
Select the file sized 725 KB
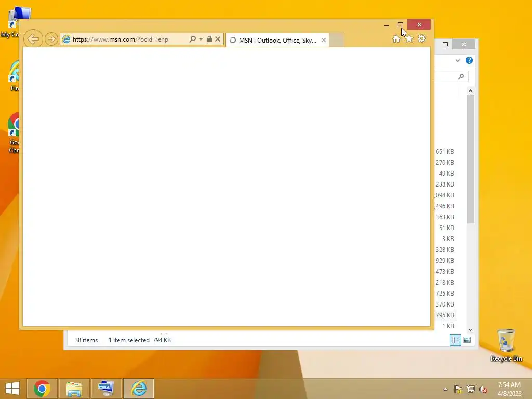point(445,294)
